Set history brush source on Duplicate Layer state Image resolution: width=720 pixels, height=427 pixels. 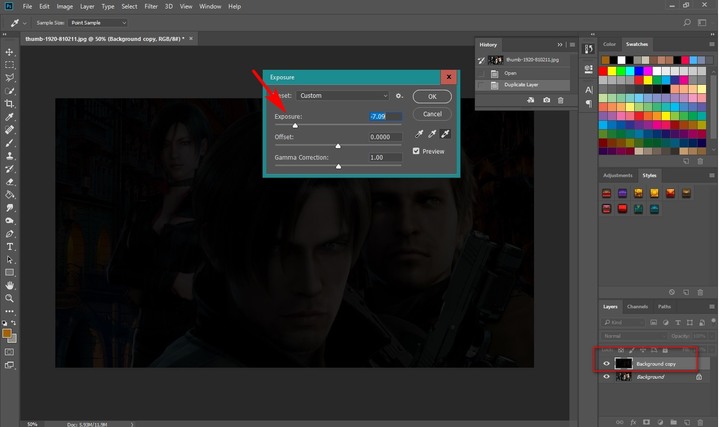pos(481,85)
